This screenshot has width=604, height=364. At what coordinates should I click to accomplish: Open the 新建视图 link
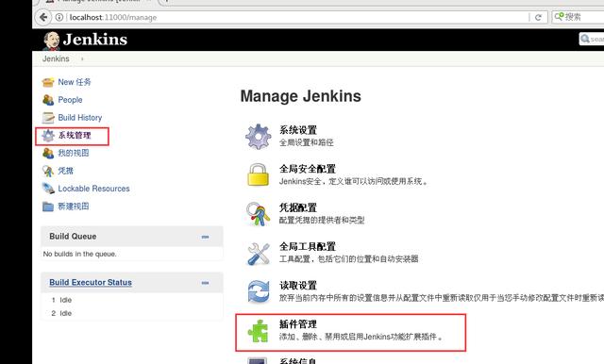(74, 207)
